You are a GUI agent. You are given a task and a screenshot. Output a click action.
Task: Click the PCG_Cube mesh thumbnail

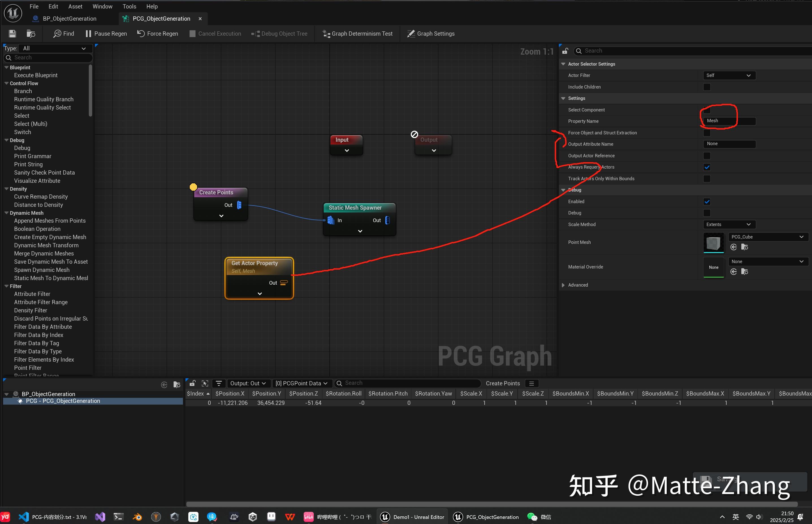(714, 243)
